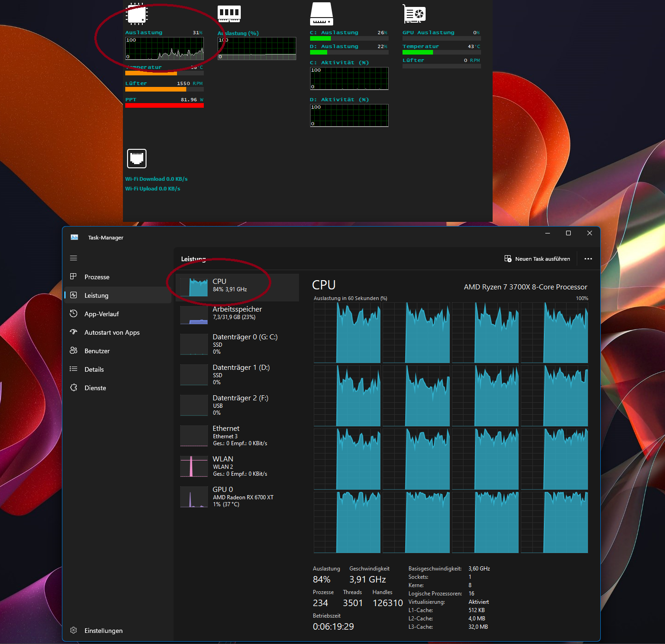Viewport: 665px width, 644px height.
Task: Open the Task-Manager hamburger navigation menu
Action: [x=73, y=258]
